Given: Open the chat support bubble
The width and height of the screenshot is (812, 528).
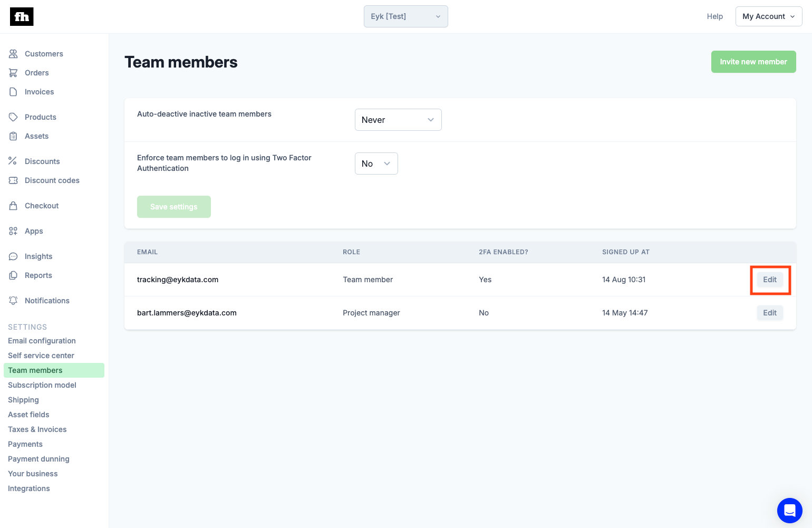Looking at the screenshot, I should pyautogui.click(x=789, y=511).
